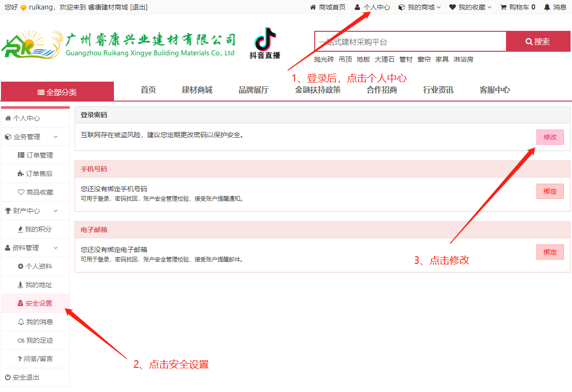Click 绑定 button for 电子邮箱
Viewport: 572px width, 392px height.
(x=550, y=252)
